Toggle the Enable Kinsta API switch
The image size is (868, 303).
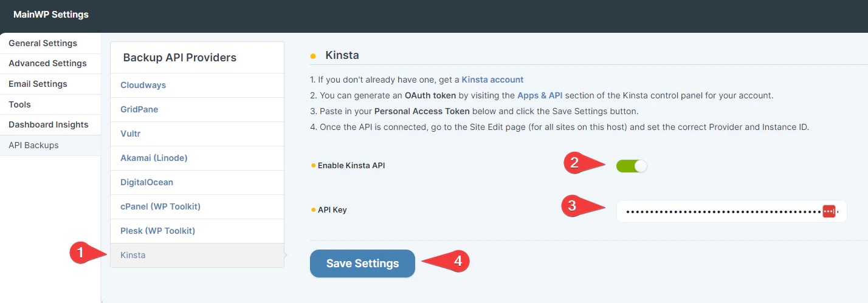(632, 166)
